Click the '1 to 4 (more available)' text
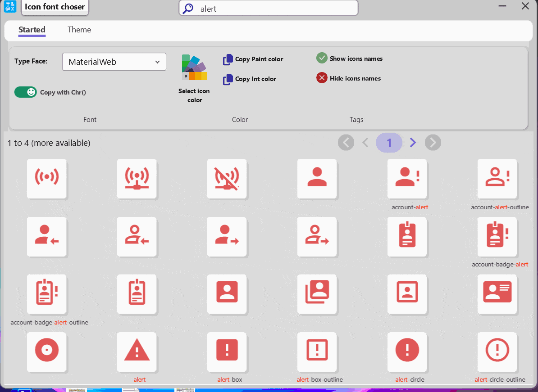This screenshot has height=392, width=538. (49, 143)
